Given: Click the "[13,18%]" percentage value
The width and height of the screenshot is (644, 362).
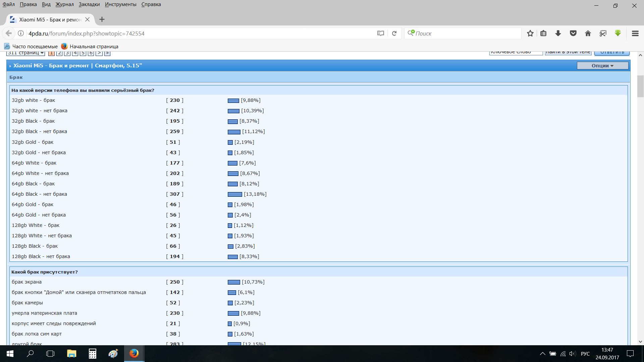Looking at the screenshot, I should [x=255, y=194].
